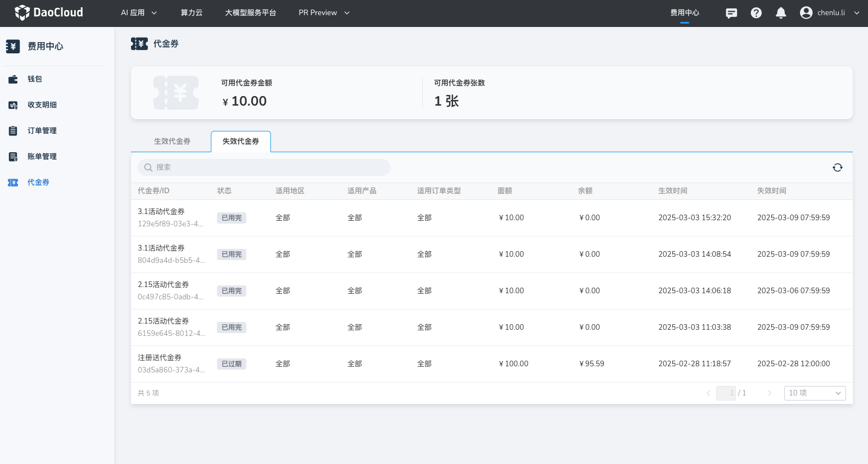The height and width of the screenshot is (464, 868).
Task: Open 代金券 in the sidebar
Action: [38, 183]
